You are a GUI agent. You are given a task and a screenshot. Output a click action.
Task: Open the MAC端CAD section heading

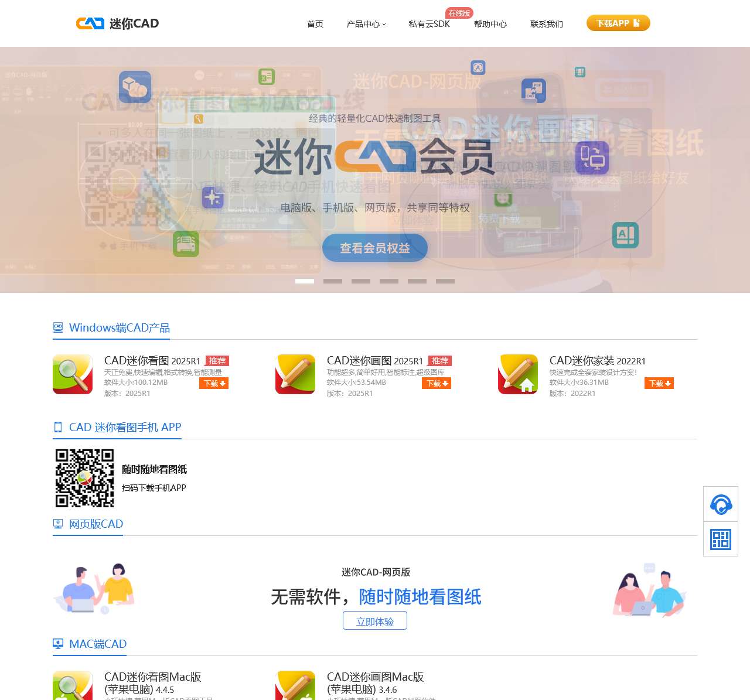[98, 644]
